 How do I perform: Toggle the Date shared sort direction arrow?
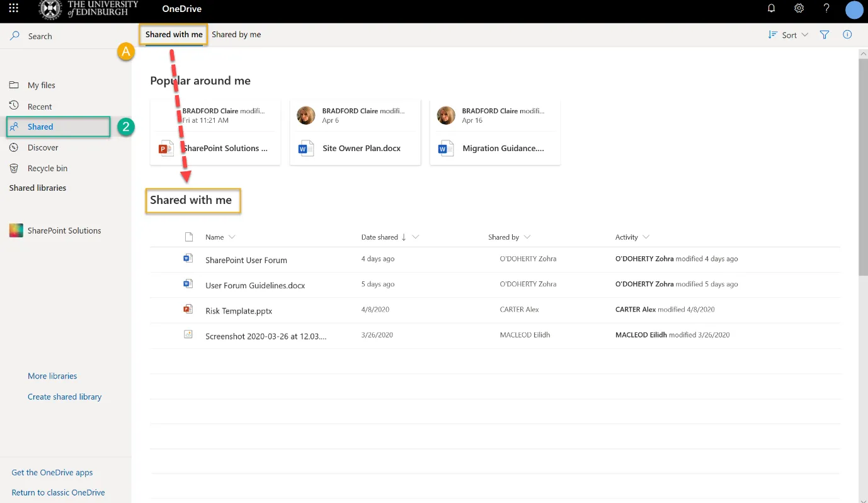(404, 237)
